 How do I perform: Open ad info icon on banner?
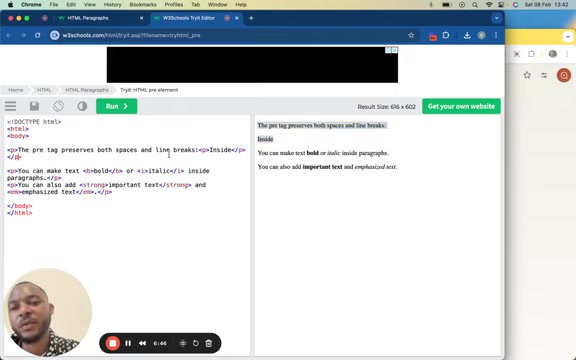(388, 50)
